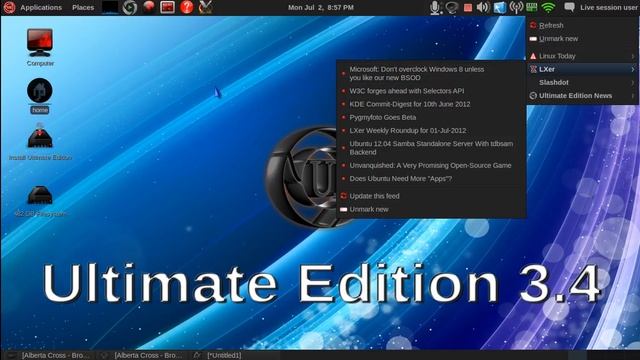Open the red question mark help icon

click(187, 7)
